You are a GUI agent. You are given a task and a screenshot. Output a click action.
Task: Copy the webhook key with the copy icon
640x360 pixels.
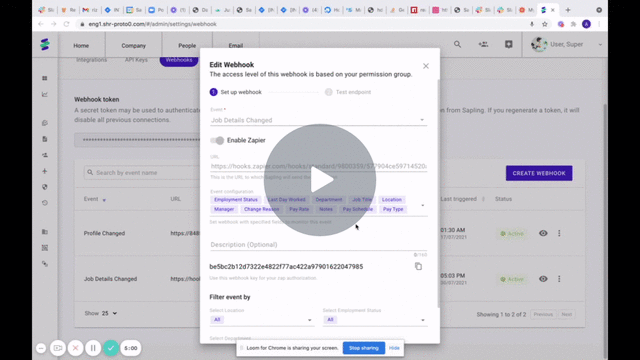(x=418, y=267)
